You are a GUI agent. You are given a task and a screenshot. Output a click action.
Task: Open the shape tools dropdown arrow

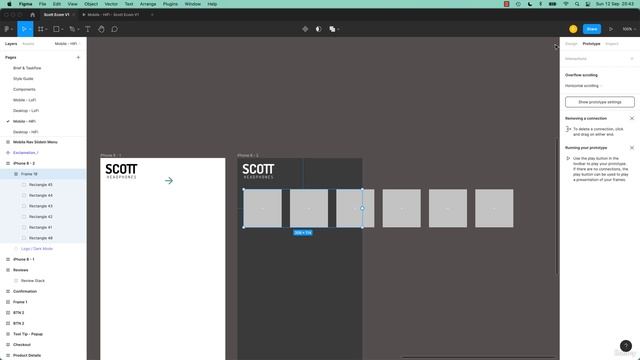point(62,29)
